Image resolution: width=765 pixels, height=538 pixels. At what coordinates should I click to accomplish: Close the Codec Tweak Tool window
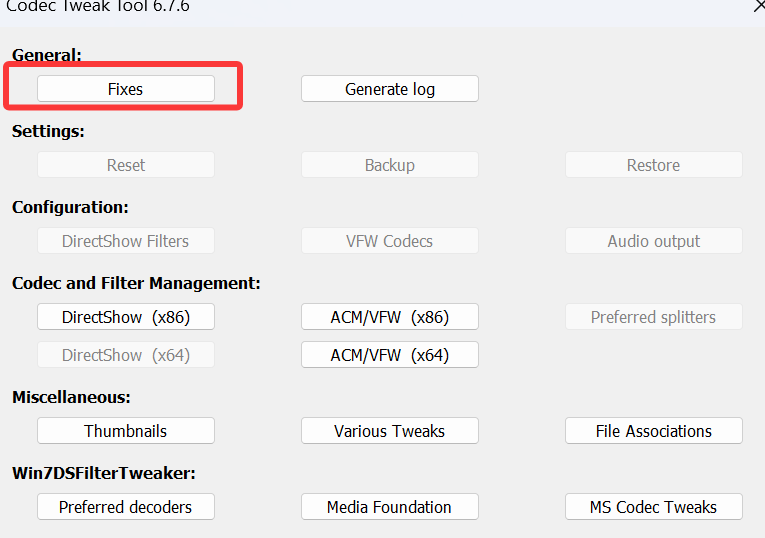click(757, 6)
